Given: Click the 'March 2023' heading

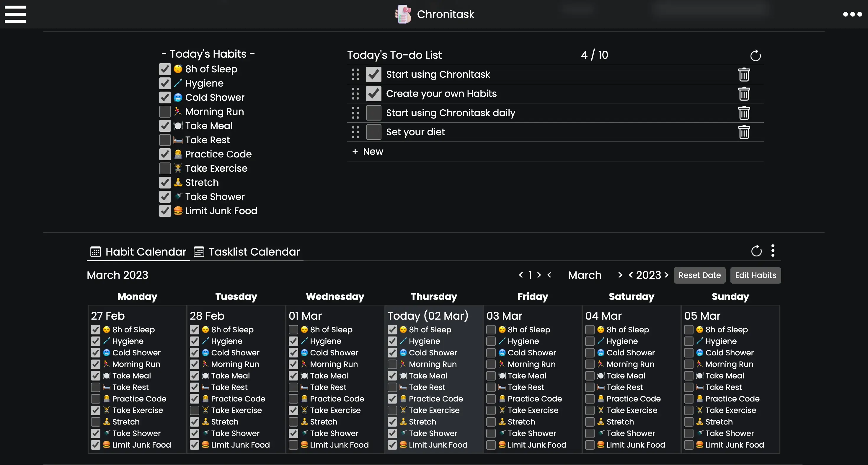Looking at the screenshot, I should point(118,275).
